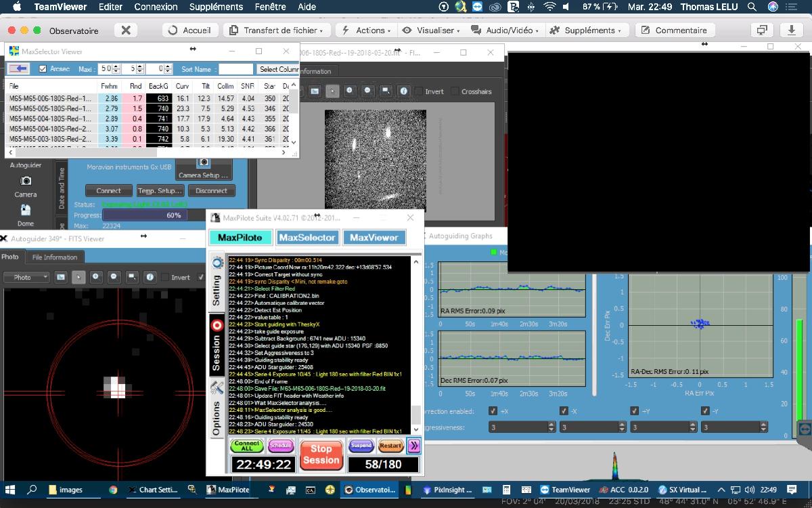Viewport: 812px width, 508px height.
Task: Select the Dome icon in the sidebar
Action: click(26, 215)
